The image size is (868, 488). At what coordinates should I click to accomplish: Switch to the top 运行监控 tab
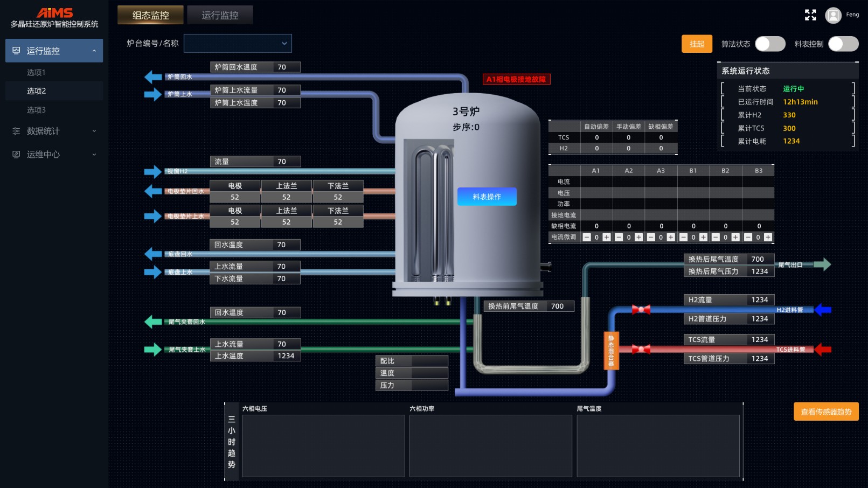point(220,15)
